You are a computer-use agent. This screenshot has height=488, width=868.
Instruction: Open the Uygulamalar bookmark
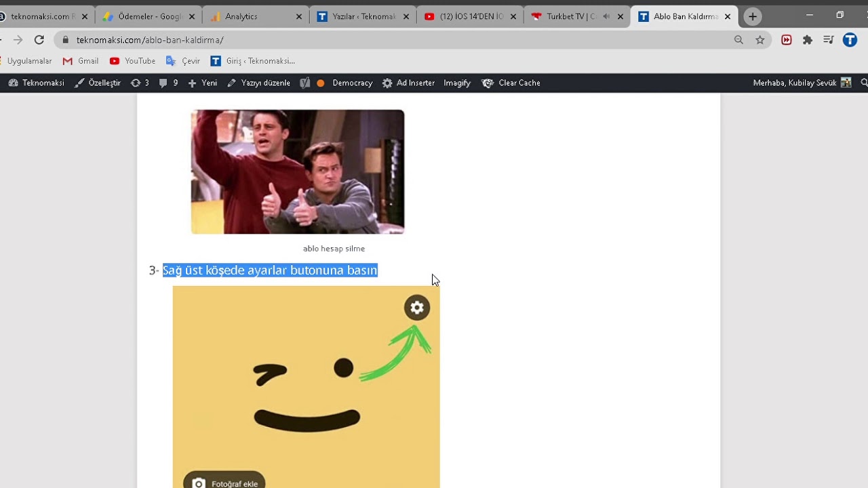tap(27, 61)
